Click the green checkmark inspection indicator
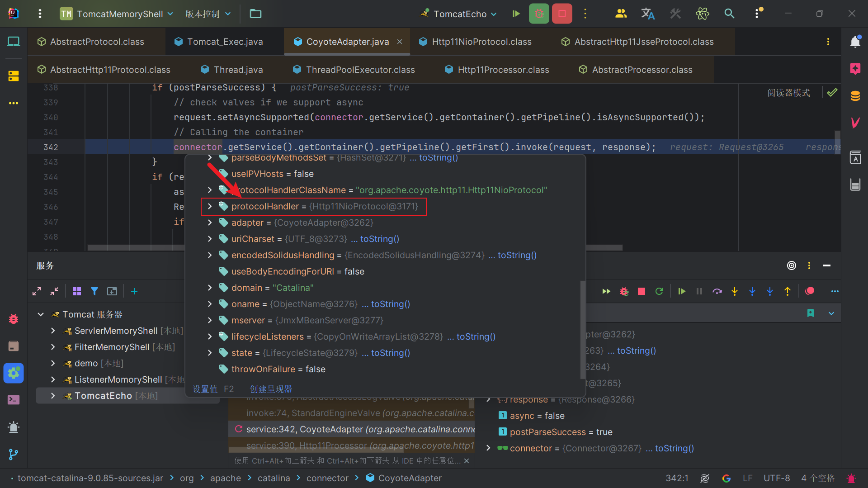Image resolution: width=868 pixels, height=488 pixels. [x=832, y=93]
